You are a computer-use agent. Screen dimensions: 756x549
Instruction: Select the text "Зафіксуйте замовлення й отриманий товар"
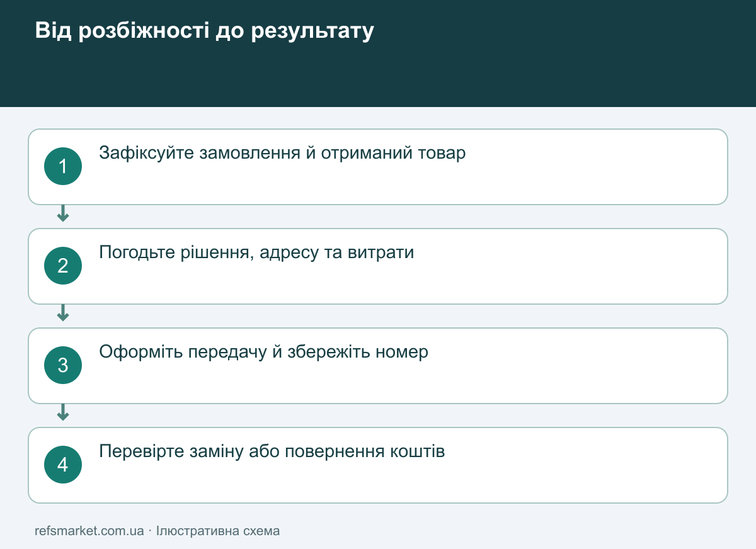[x=282, y=153]
